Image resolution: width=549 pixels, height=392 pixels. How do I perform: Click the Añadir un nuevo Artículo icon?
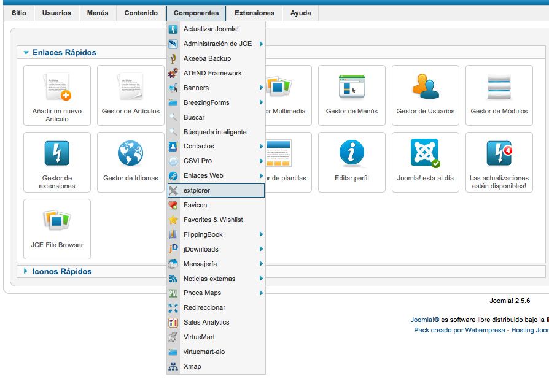(57, 86)
